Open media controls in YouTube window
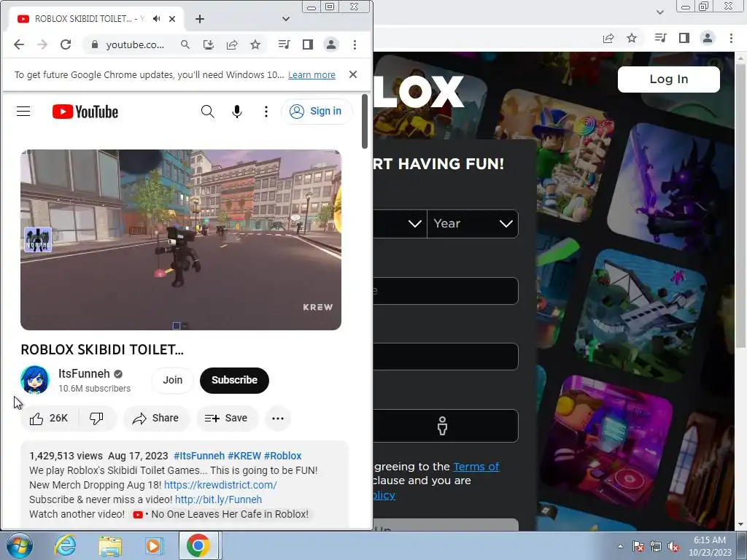 [285, 44]
